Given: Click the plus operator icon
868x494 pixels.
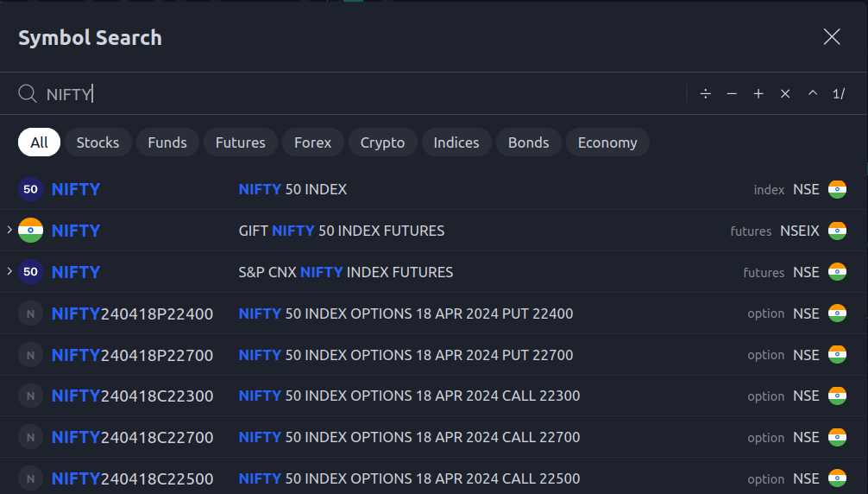Looking at the screenshot, I should pos(758,94).
